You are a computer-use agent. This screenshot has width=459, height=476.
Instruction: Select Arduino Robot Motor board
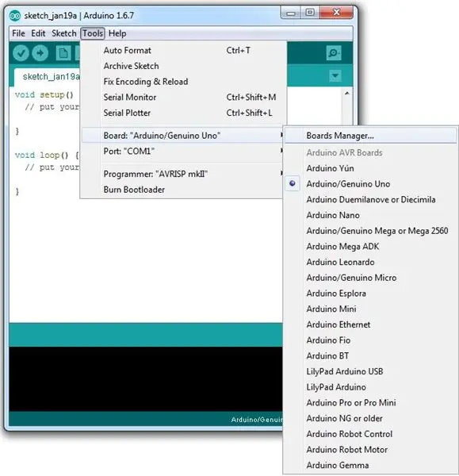[370, 450]
